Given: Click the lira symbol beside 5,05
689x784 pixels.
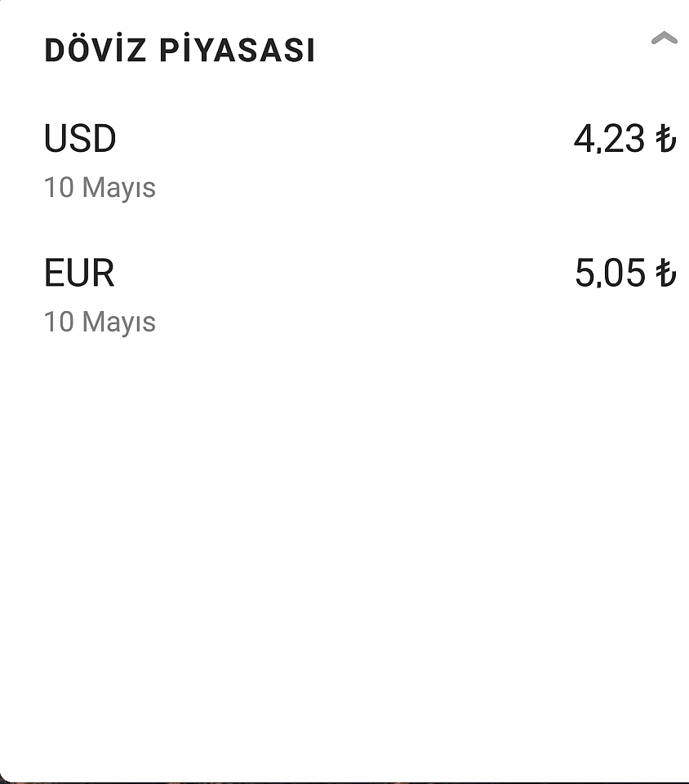Looking at the screenshot, I should click(x=666, y=273).
